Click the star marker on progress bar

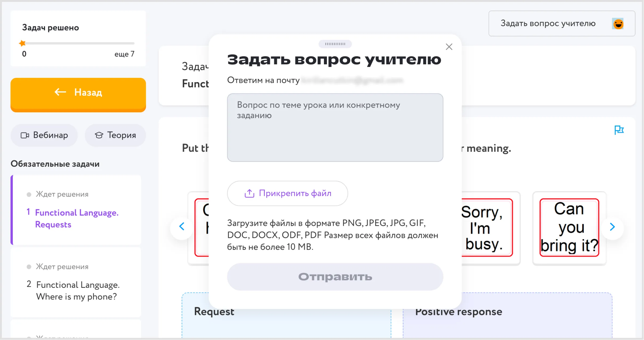(22, 43)
